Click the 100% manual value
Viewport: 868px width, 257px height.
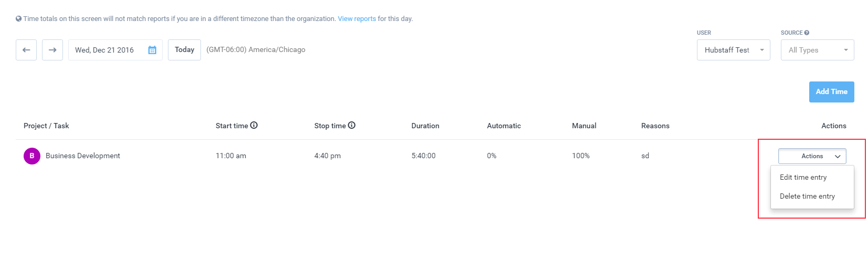581,156
